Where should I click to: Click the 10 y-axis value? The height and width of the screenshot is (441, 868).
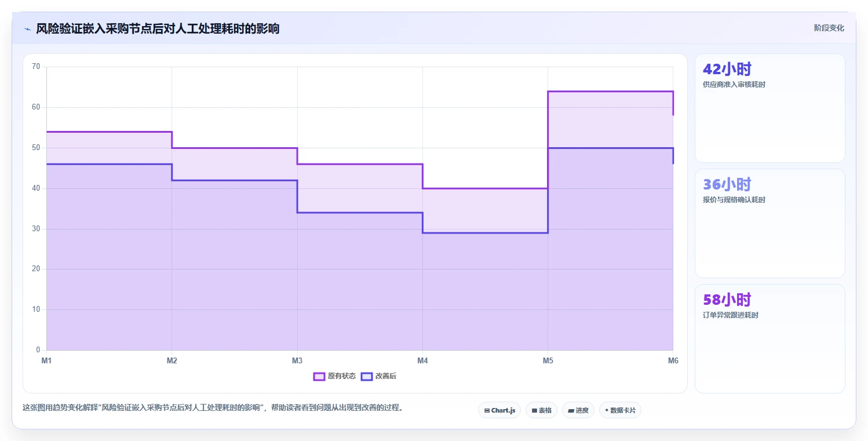tap(36, 309)
